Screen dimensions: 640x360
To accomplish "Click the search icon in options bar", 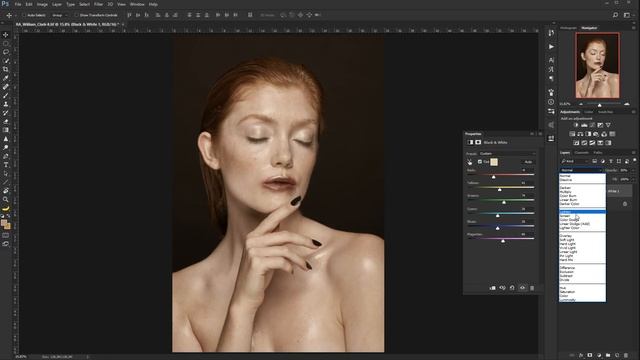I will (x=616, y=15).
